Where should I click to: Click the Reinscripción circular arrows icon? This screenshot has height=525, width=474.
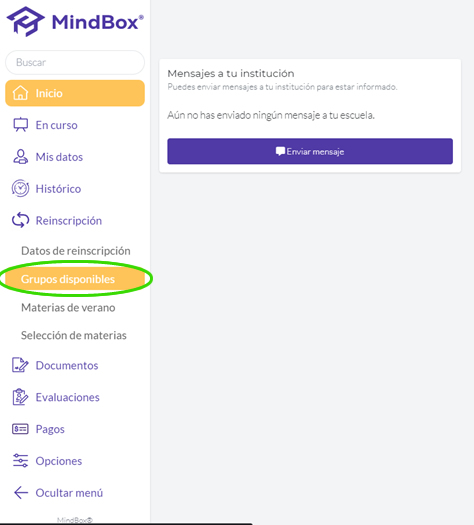pyautogui.click(x=20, y=220)
